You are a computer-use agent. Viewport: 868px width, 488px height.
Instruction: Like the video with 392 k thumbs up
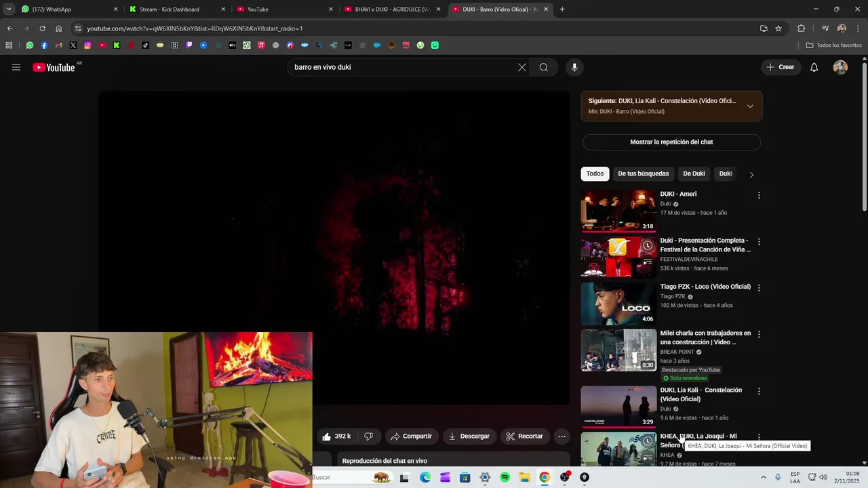337,436
